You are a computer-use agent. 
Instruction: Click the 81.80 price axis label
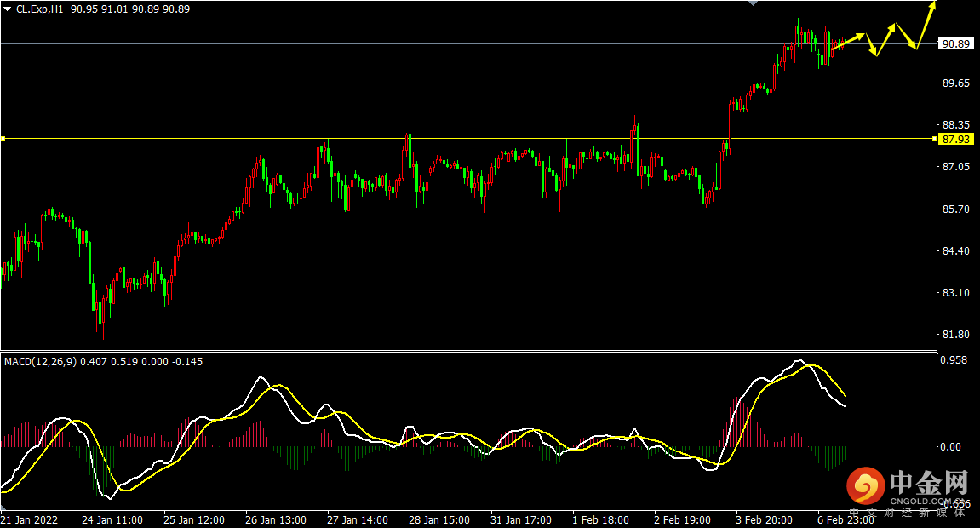tap(955, 335)
